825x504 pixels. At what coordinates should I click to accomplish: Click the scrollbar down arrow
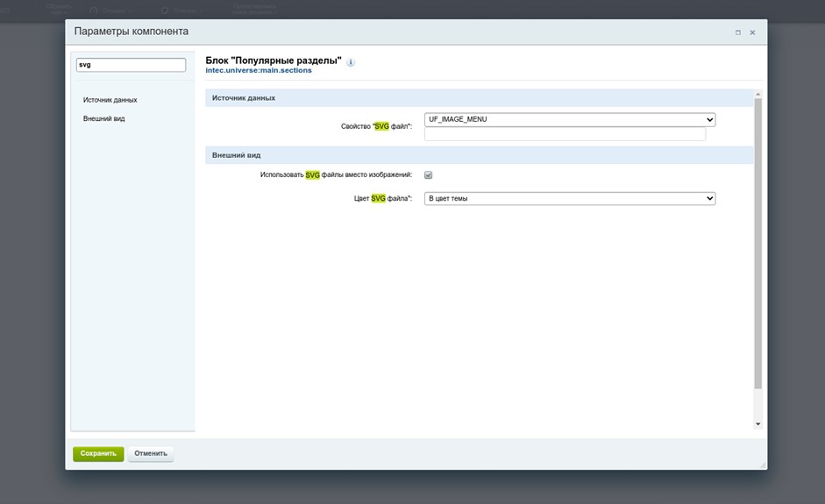coord(758,424)
